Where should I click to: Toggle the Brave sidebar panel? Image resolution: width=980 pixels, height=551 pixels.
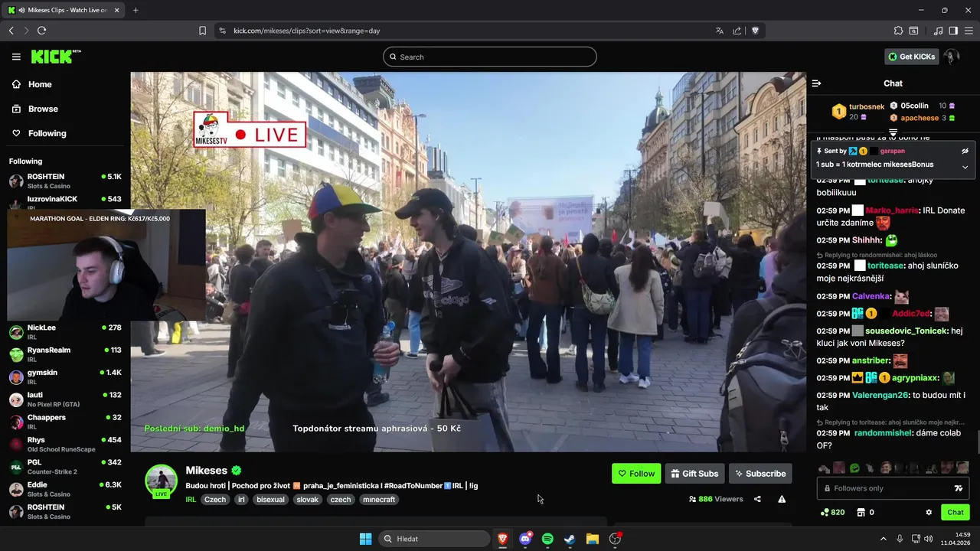953,31
